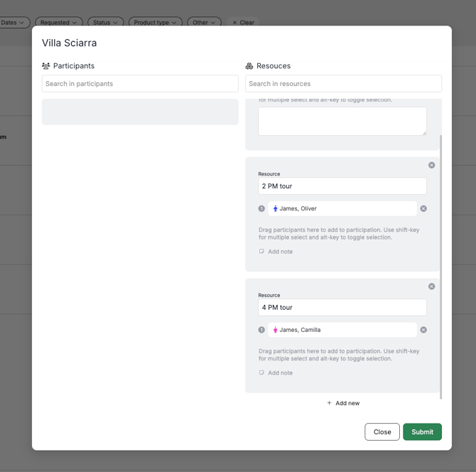Click the blue person icon for Oliver
Viewport: 476px width, 472px height.
pos(276,209)
